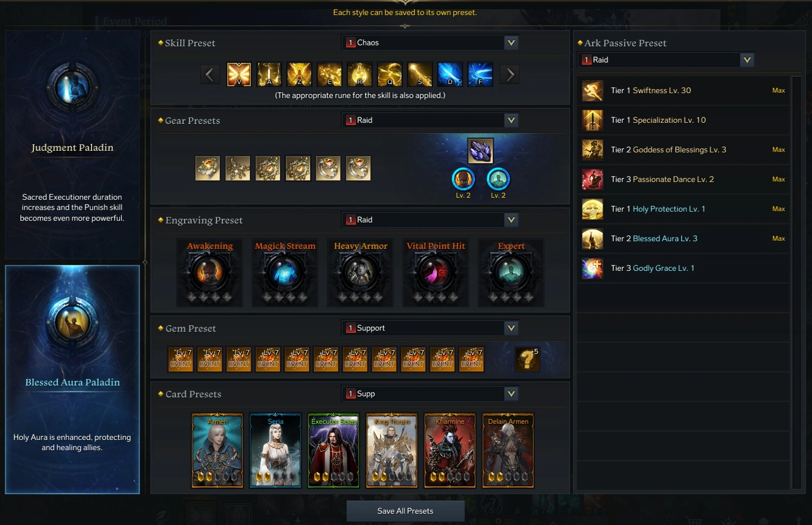The image size is (812, 525).
Task: Select the Blessed Aura Paladin style
Action: point(72,380)
